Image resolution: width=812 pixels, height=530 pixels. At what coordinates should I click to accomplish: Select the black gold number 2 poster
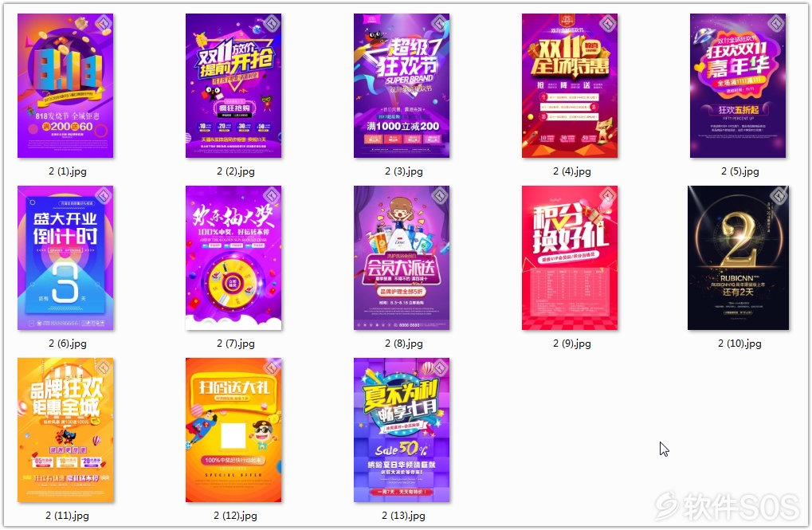[739, 258]
